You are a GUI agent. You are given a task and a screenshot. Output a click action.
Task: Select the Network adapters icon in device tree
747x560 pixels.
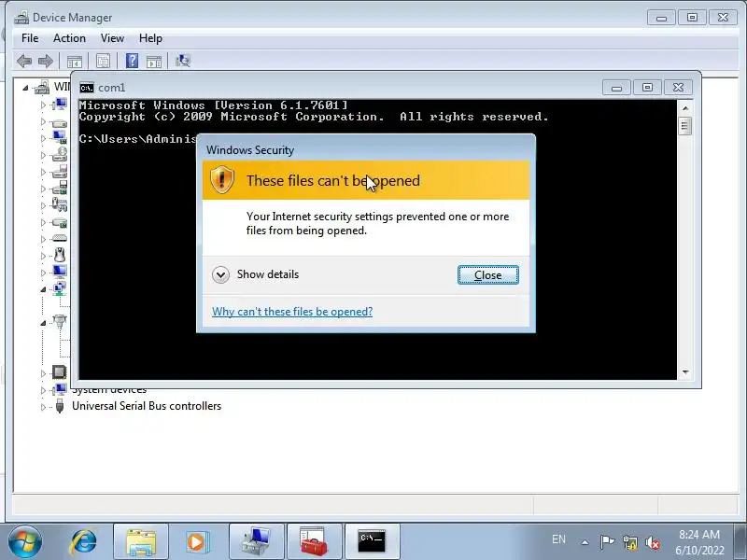(x=60, y=288)
